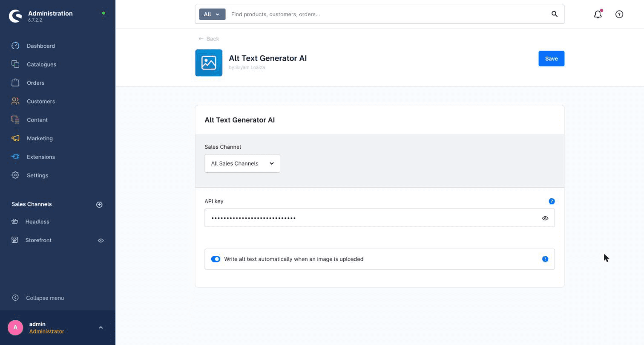Open the Catalogues icon in sidebar
Viewport: 644px width, 345px height.
(15, 64)
